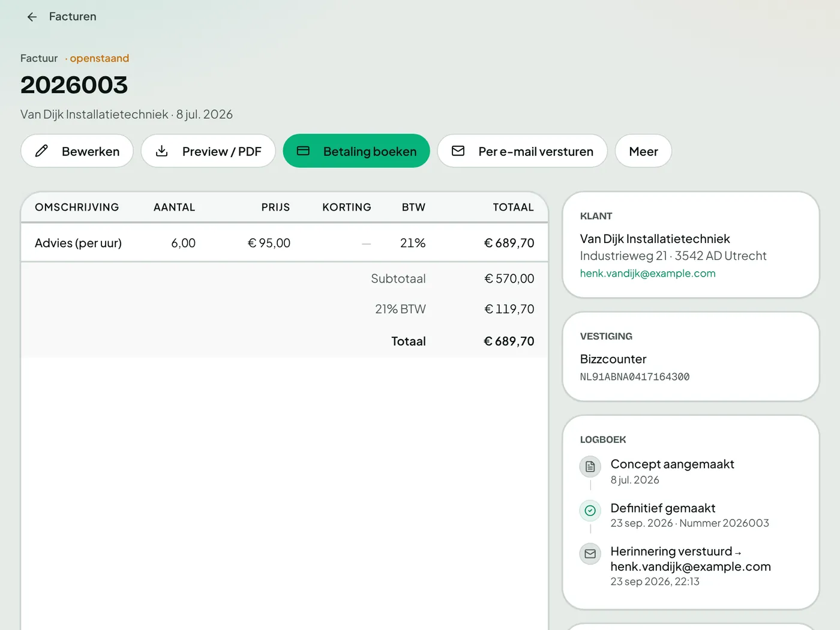Click the document icon beside Concept aangemaakt
The height and width of the screenshot is (630, 840).
(x=590, y=467)
